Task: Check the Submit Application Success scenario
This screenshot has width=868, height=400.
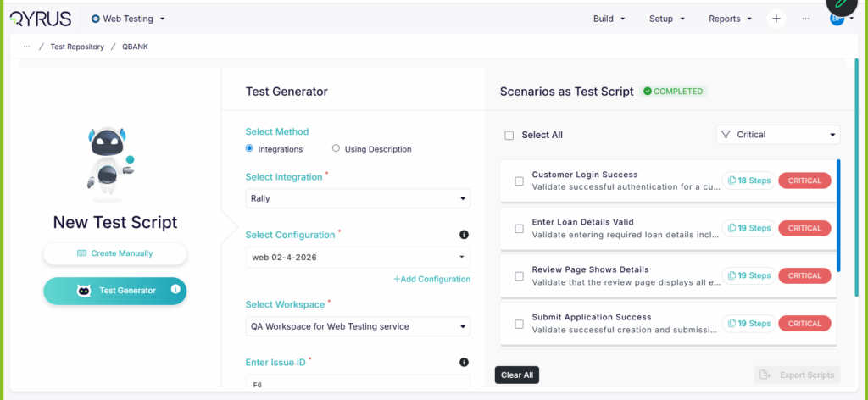Action: 520,324
